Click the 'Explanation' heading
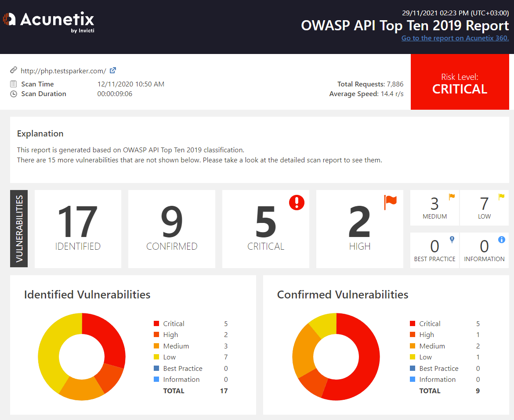514x420 pixels. click(40, 133)
